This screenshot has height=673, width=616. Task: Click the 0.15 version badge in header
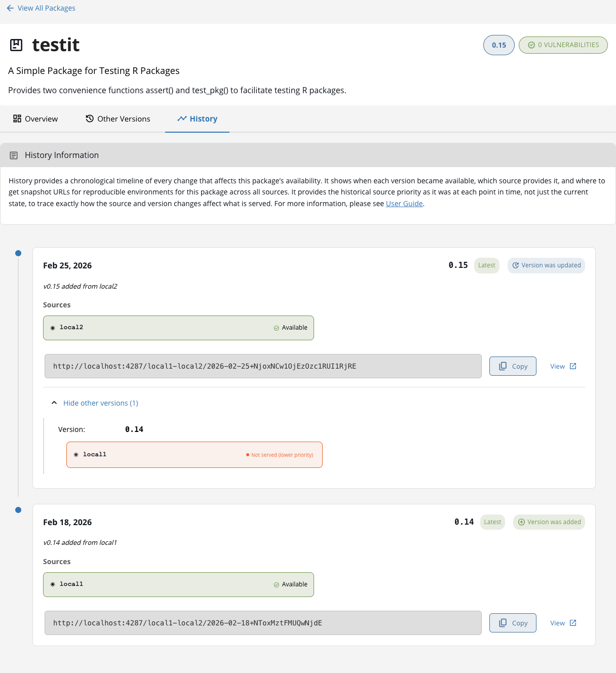tap(499, 45)
